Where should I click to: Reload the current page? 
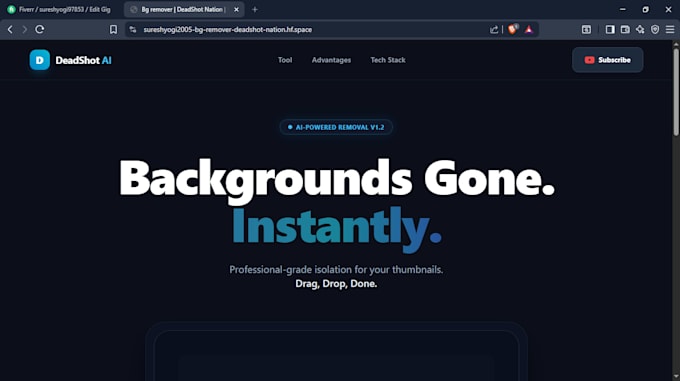(39, 29)
